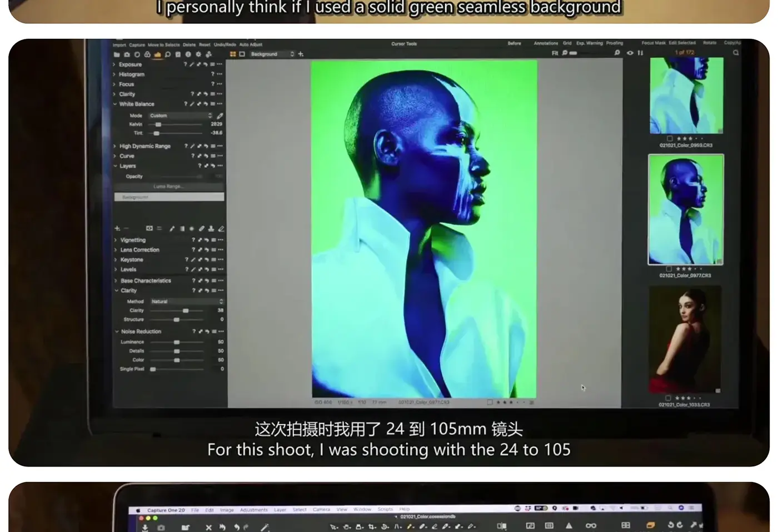Toggle Exp. Warning in the toolbar
This screenshot has width=778, height=532.
pyautogui.click(x=589, y=43)
